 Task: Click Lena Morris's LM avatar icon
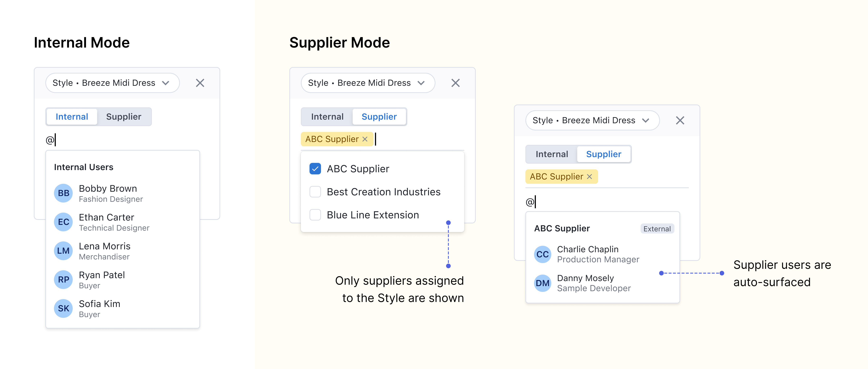tap(63, 251)
